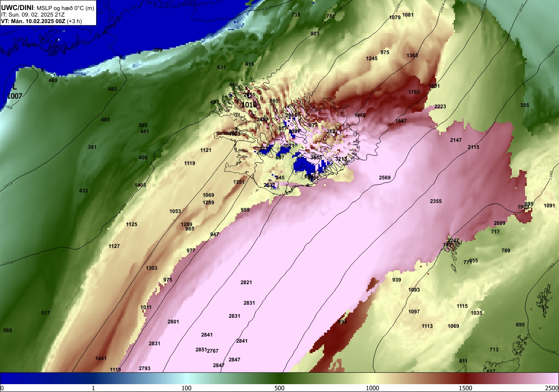Click the 1500 label on the color scale
559x392 pixels.
[x=466, y=388]
